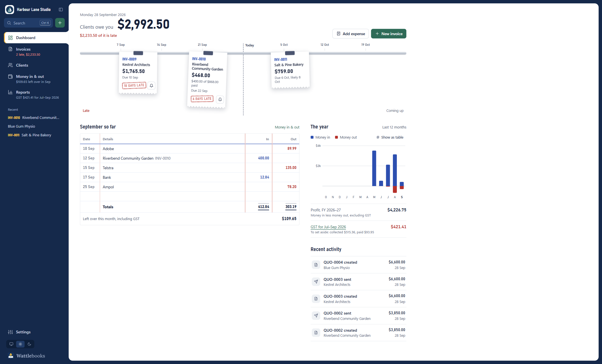This screenshot has width=602, height=364.
Task: Open recent INV-0010 Riverbend Community
Action: click(34, 117)
